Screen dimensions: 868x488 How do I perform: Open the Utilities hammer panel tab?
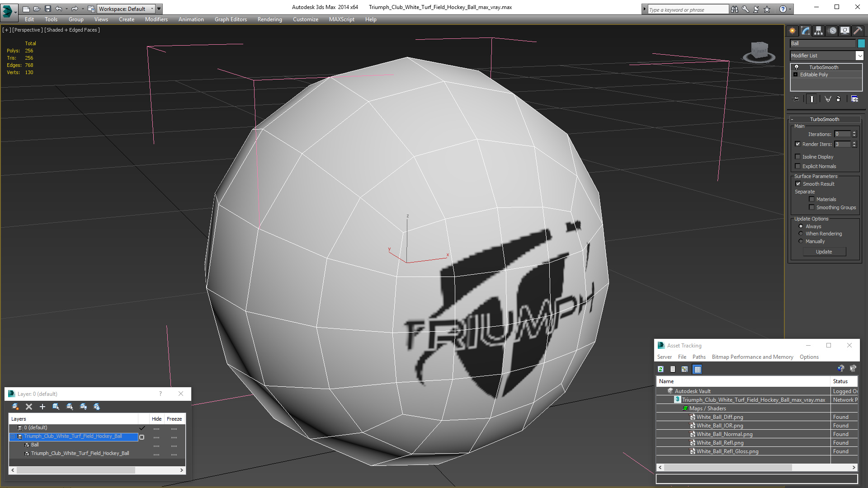pos(858,31)
